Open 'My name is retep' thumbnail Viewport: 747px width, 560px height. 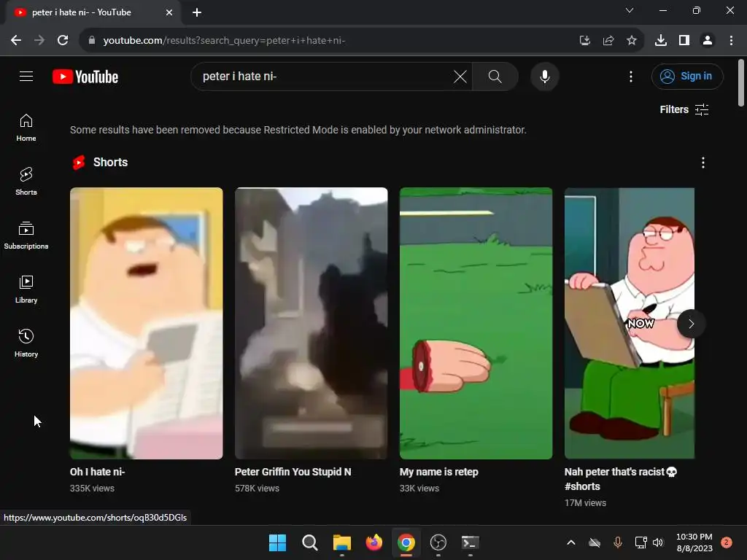[476, 323]
